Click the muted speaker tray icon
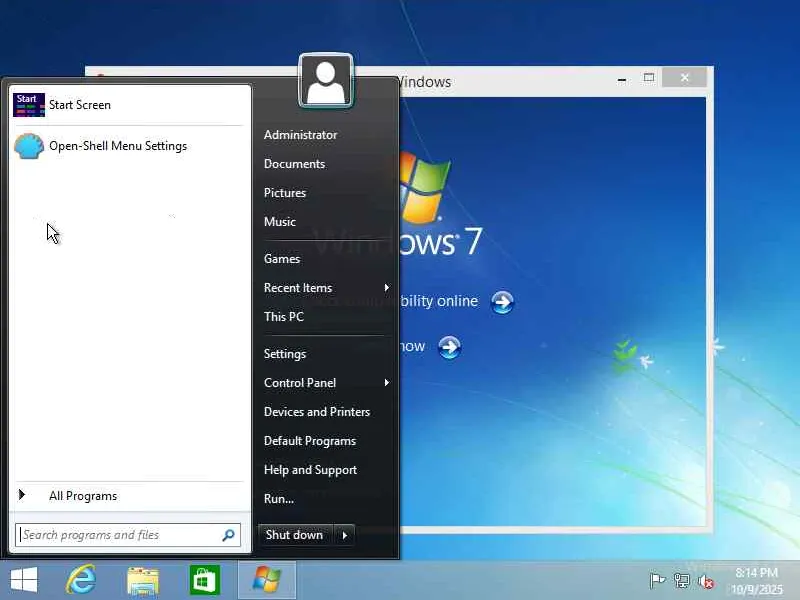The width and height of the screenshot is (800, 600). pyautogui.click(x=706, y=581)
